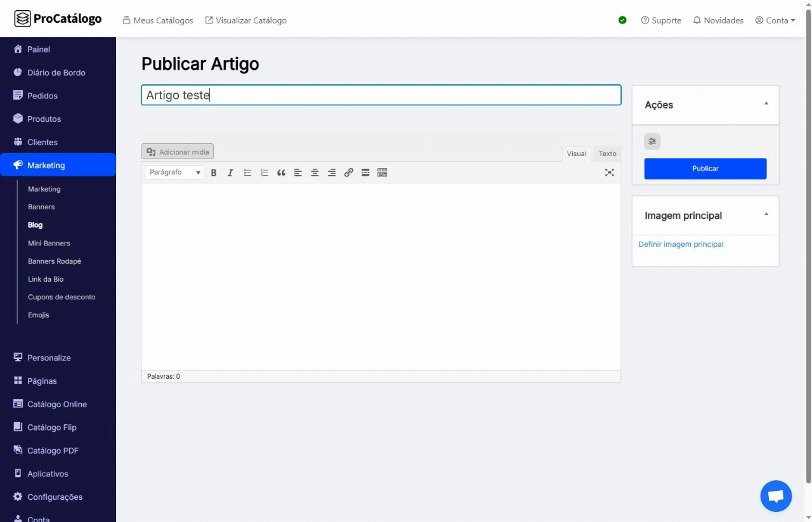Collapse the Imagem principal panel

tap(766, 215)
